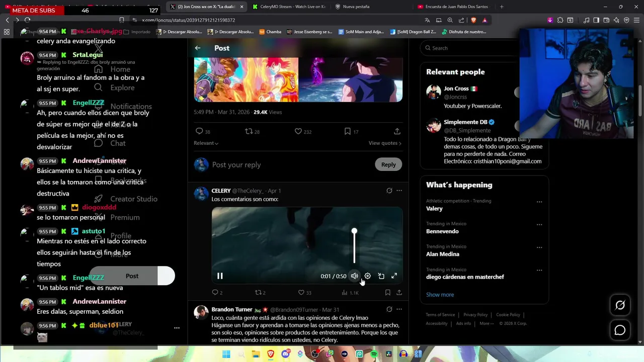Screen dimensions: 644x362
Task: Open the Messages floating button
Action: point(620,330)
